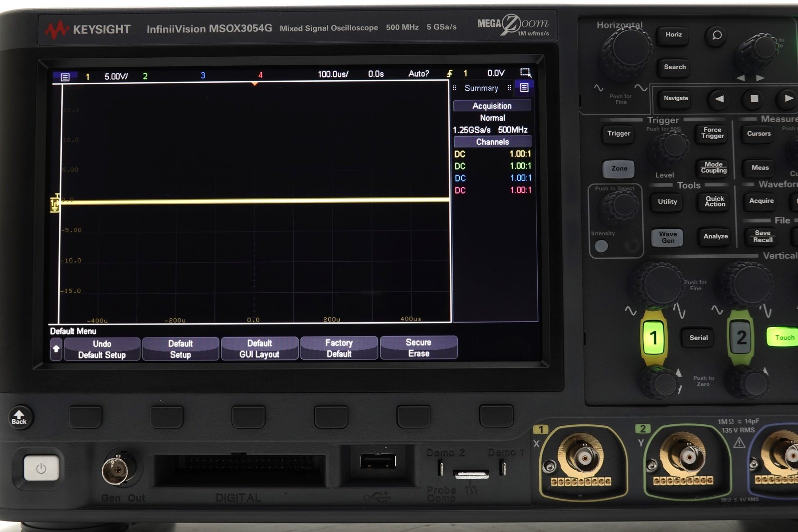Select channel 1 DC 1.00:1 row
This screenshot has height=532, width=798.
coord(492,154)
